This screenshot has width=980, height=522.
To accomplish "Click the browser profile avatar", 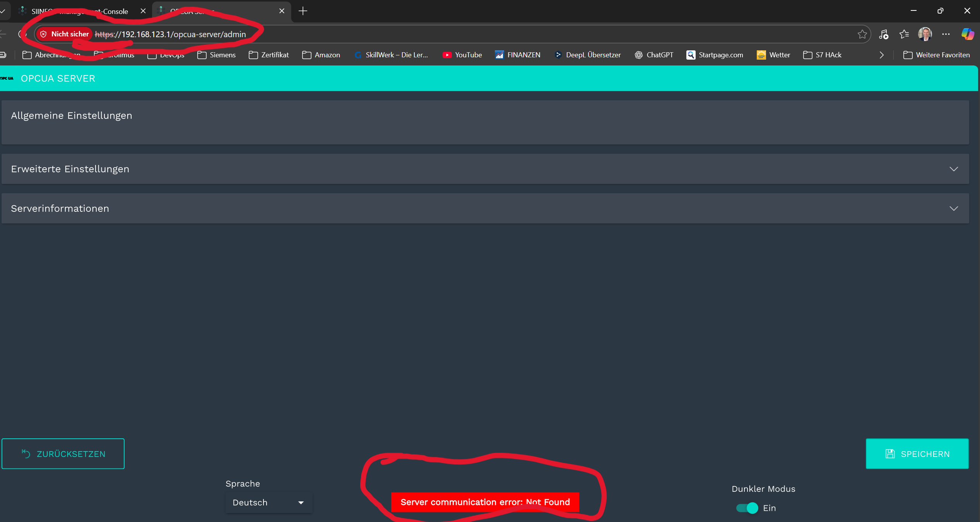I will [925, 34].
